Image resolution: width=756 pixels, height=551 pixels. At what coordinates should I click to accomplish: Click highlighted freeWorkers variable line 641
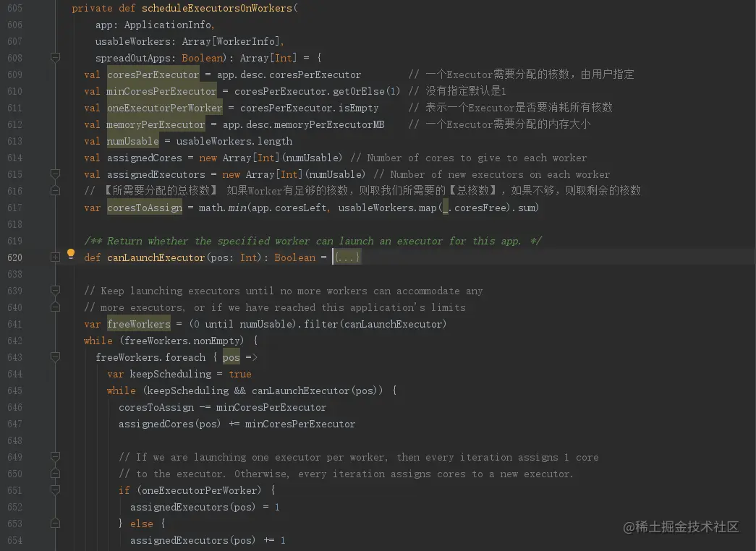139,324
